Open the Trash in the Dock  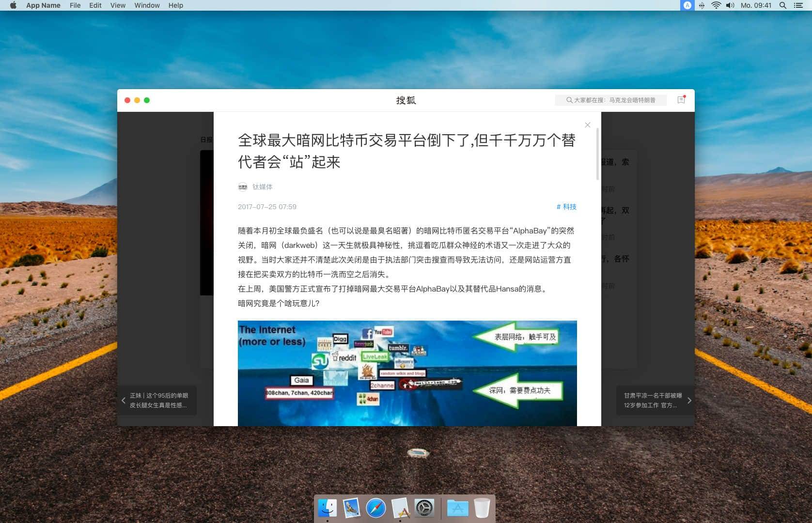coord(482,508)
